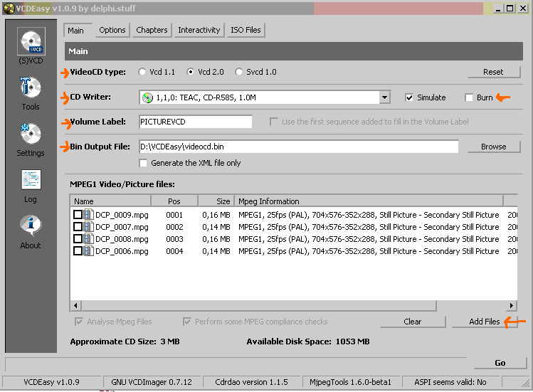Switch to the Main tab
The image size is (533, 392).
(x=76, y=31)
